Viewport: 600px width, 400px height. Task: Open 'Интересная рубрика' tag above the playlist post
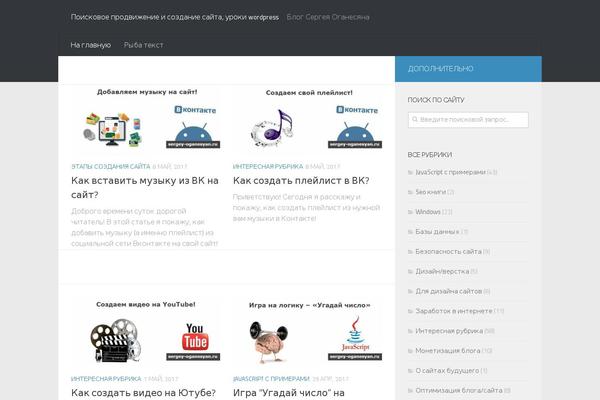point(268,167)
